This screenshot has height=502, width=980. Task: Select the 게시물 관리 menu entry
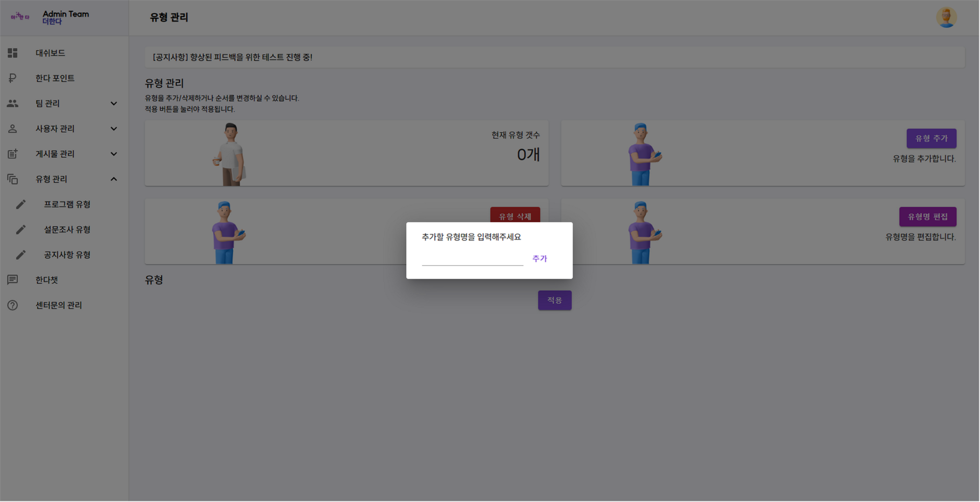click(x=56, y=154)
